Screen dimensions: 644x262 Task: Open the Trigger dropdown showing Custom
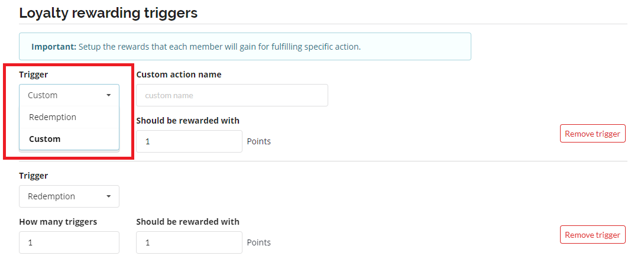(69, 95)
